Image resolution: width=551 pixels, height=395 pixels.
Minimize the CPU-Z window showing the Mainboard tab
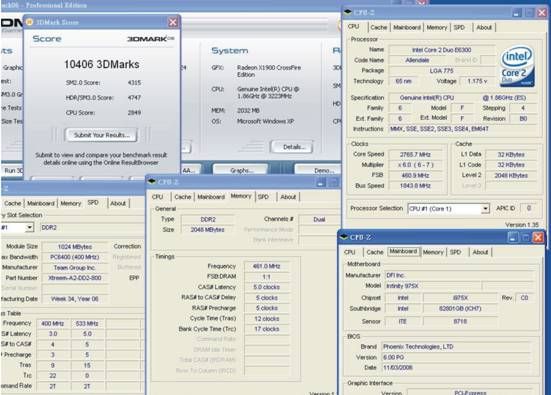(x=513, y=237)
